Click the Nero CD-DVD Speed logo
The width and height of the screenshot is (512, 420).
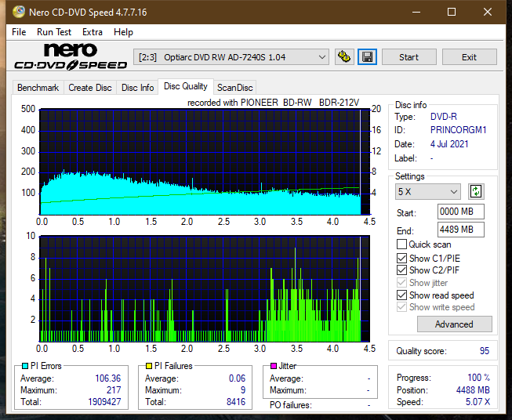(x=71, y=56)
